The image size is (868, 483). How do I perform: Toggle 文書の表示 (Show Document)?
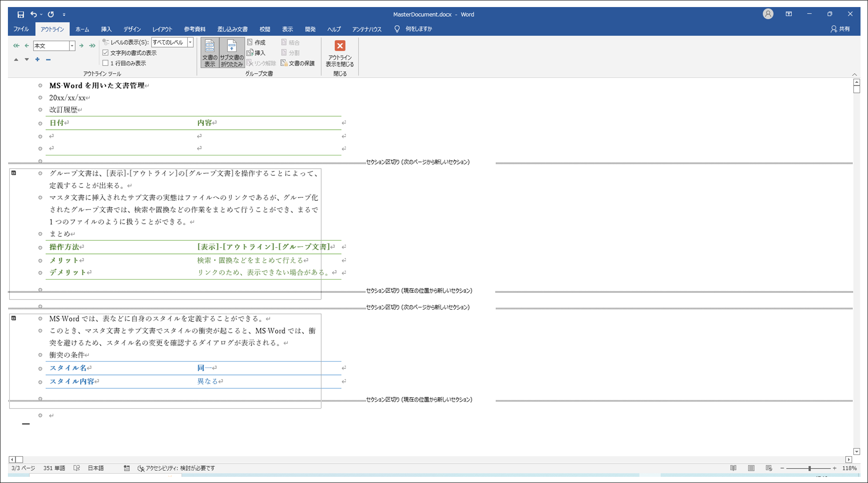coord(210,53)
